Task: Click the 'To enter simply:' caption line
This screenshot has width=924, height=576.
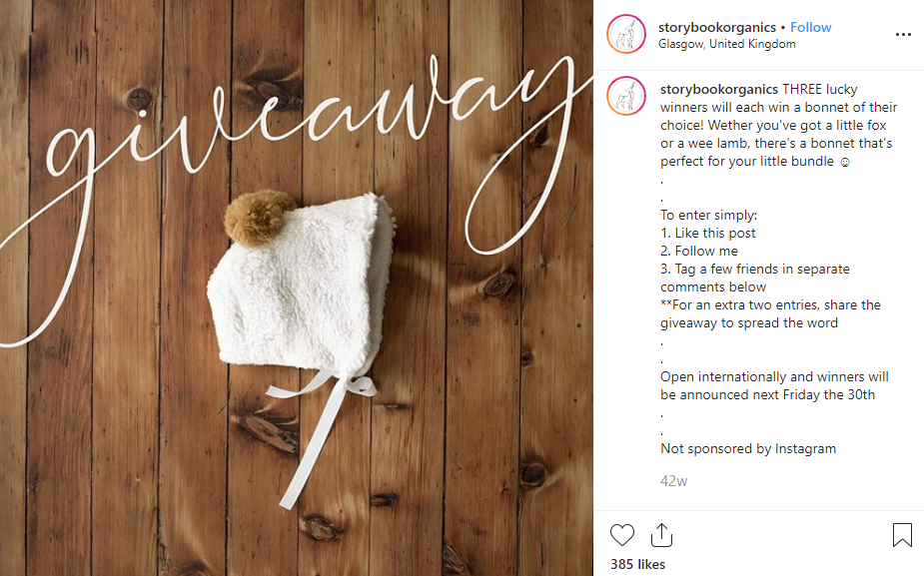Action: click(x=708, y=215)
